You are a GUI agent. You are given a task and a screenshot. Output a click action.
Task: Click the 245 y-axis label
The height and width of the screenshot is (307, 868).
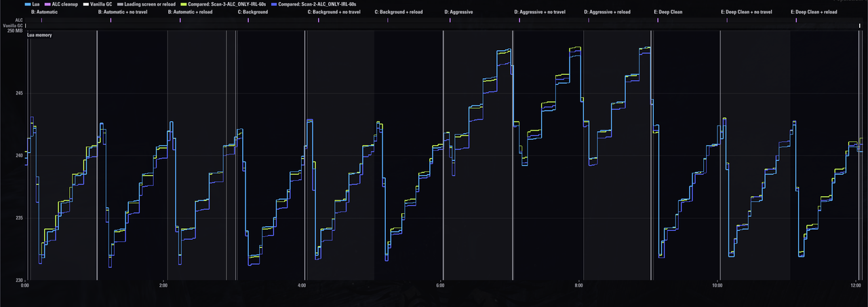20,93
